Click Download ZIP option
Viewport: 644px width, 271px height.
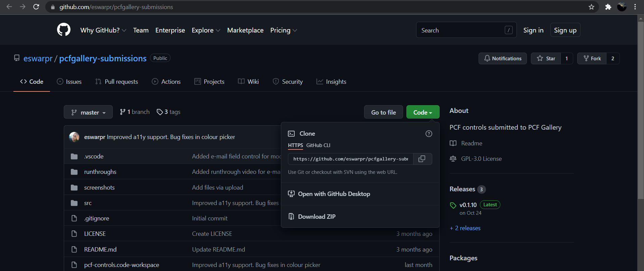pyautogui.click(x=316, y=217)
